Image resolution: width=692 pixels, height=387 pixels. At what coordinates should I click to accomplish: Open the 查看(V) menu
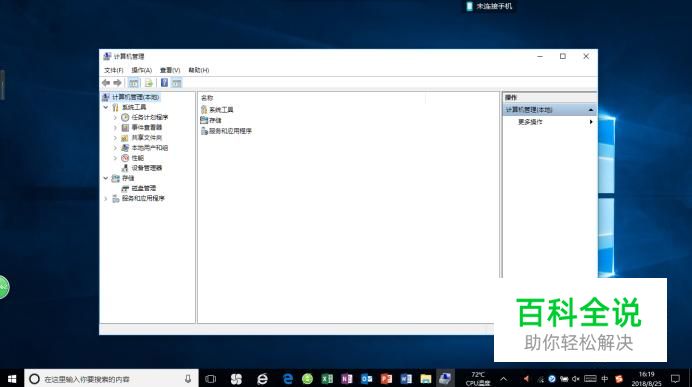(170, 70)
